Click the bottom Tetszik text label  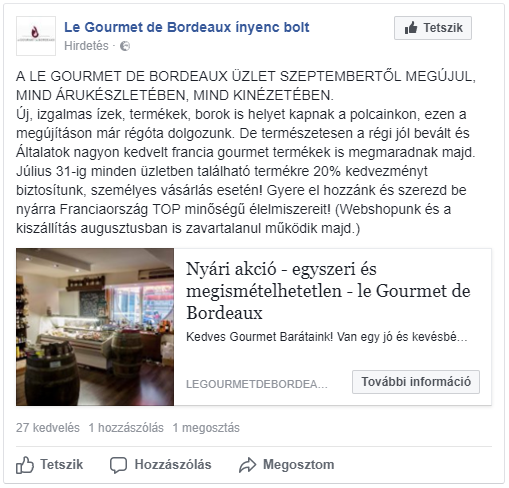61,464
